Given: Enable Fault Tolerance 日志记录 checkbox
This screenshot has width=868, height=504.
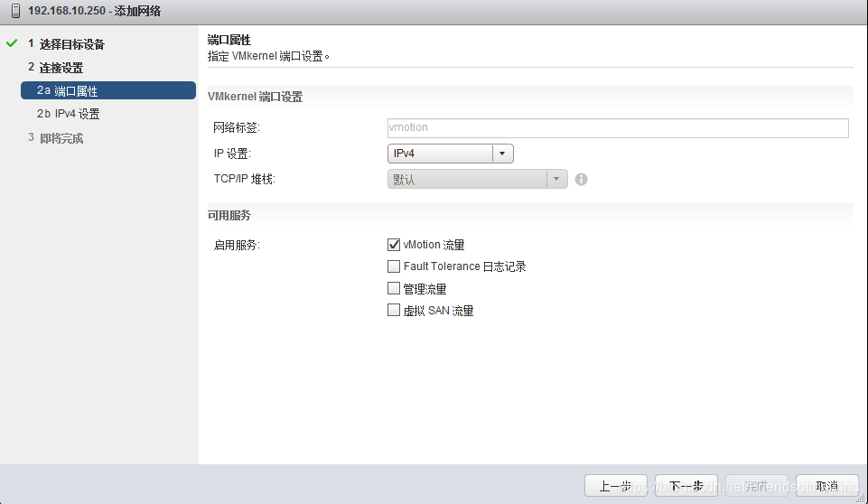Looking at the screenshot, I should point(394,266).
